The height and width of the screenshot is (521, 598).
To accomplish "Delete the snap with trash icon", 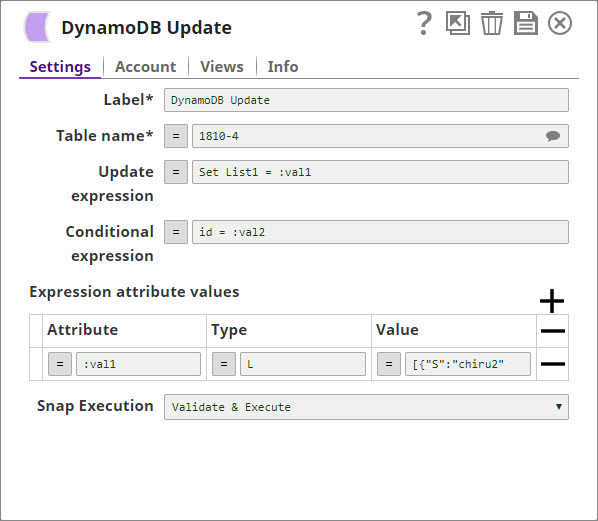I will click(492, 23).
